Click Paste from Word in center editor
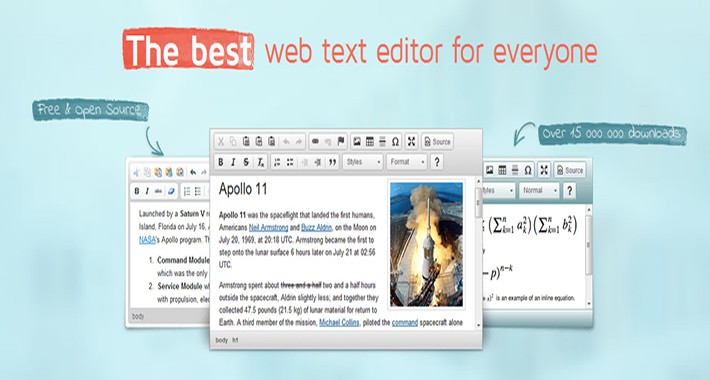This screenshot has width=710, height=380. pos(271,142)
